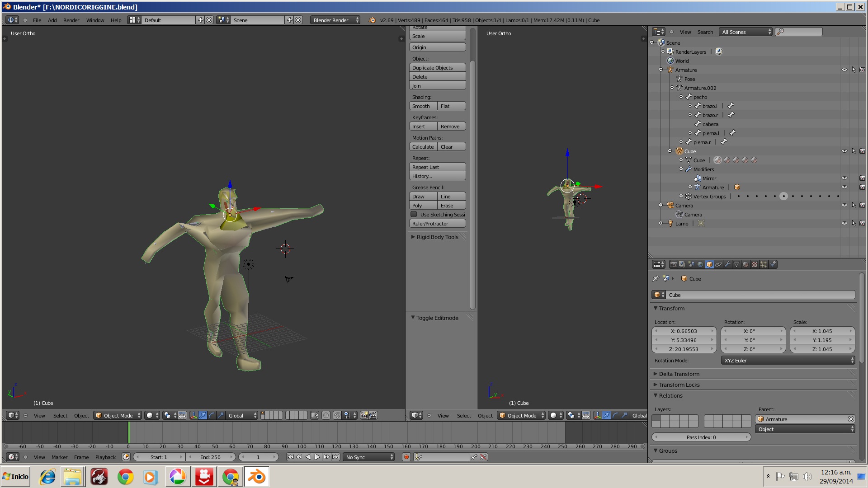Viewport: 868px width, 488px height.
Task: Toggle visibility of Lamp in outliner
Action: 844,223
